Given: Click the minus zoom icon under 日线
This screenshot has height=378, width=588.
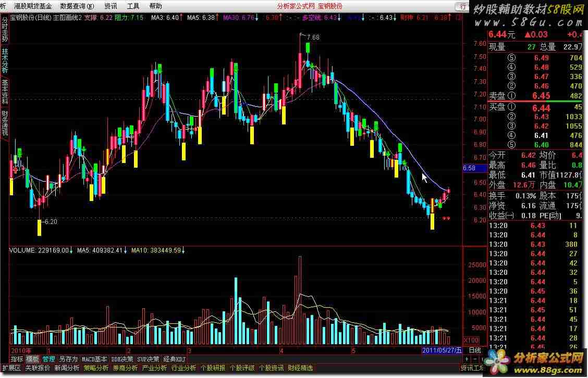Looking at the screenshot, I should click(474, 359).
